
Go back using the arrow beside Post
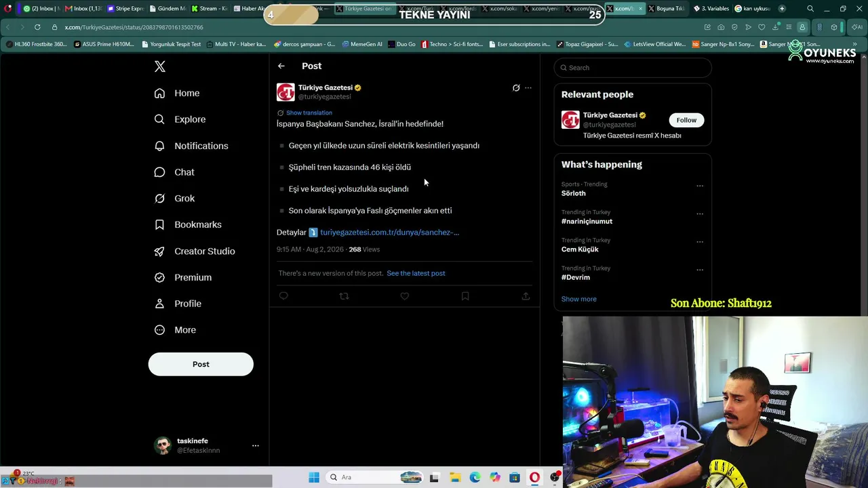tap(281, 66)
